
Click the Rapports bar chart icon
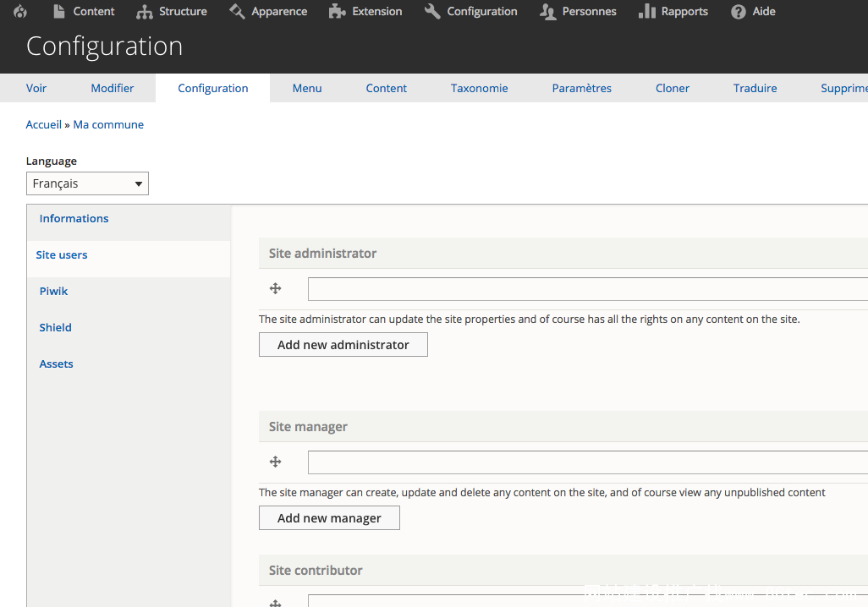tap(646, 11)
